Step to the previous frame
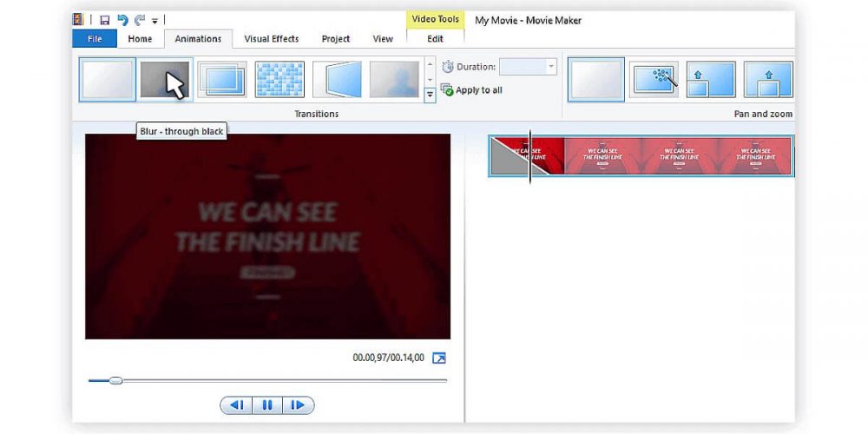 238,405
